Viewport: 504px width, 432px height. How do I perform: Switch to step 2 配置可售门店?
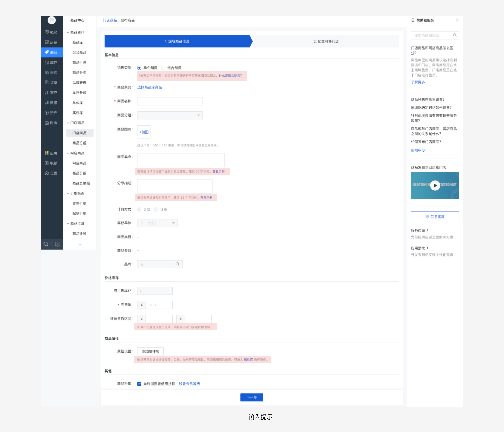pyautogui.click(x=326, y=41)
